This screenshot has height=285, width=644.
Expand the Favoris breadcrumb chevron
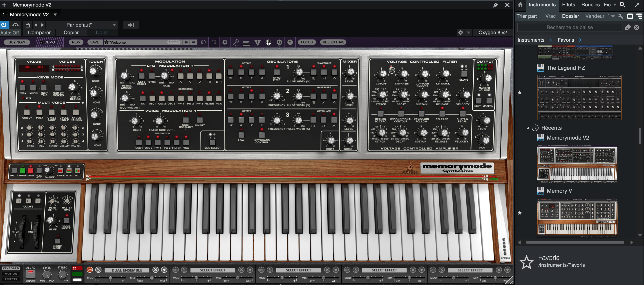tap(580, 40)
